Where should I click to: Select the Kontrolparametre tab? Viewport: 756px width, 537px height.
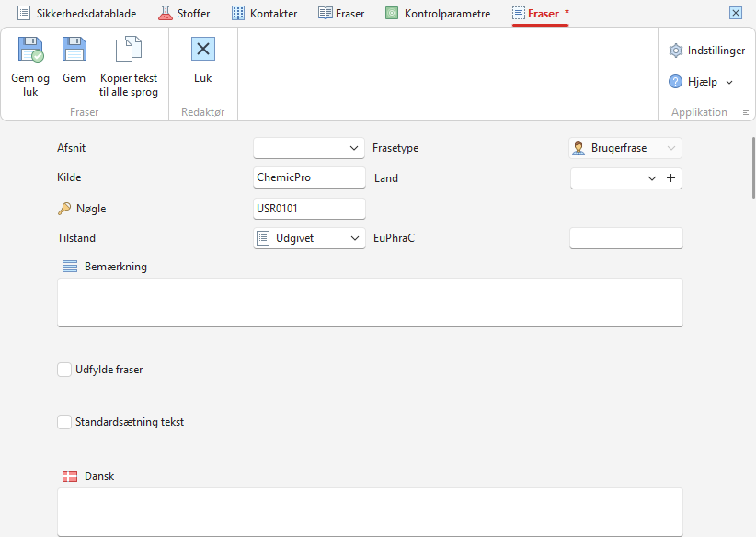coord(438,14)
